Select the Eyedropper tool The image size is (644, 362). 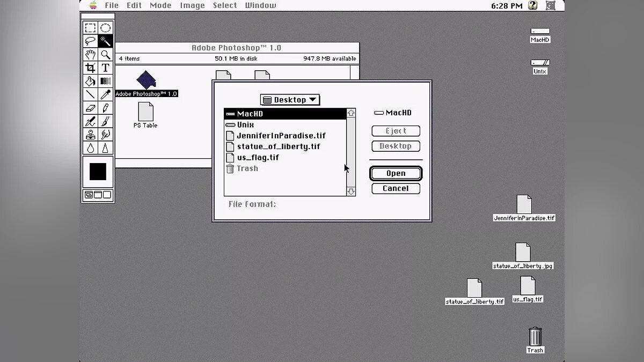(x=105, y=95)
